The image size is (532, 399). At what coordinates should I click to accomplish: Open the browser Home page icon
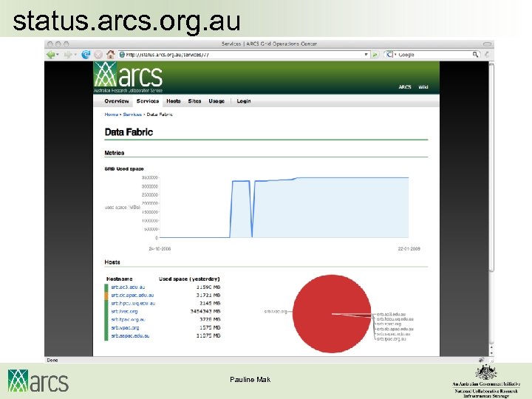(x=111, y=54)
